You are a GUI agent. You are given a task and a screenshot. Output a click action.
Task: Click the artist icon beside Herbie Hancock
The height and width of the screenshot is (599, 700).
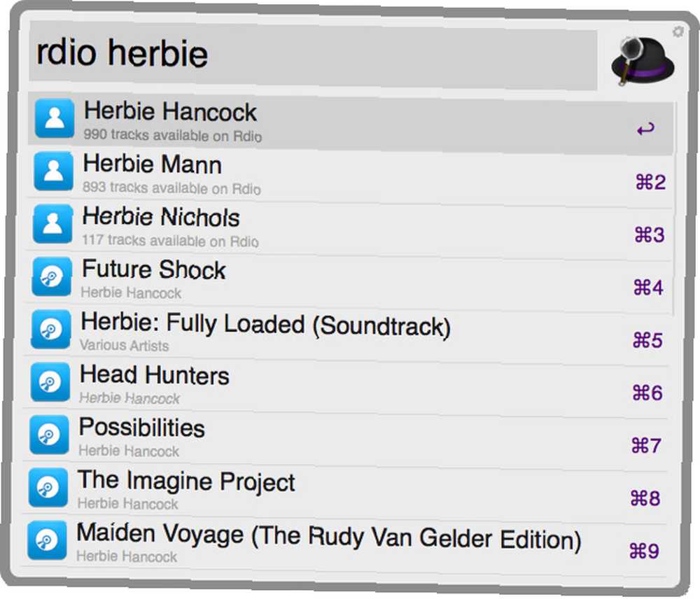click(55, 118)
